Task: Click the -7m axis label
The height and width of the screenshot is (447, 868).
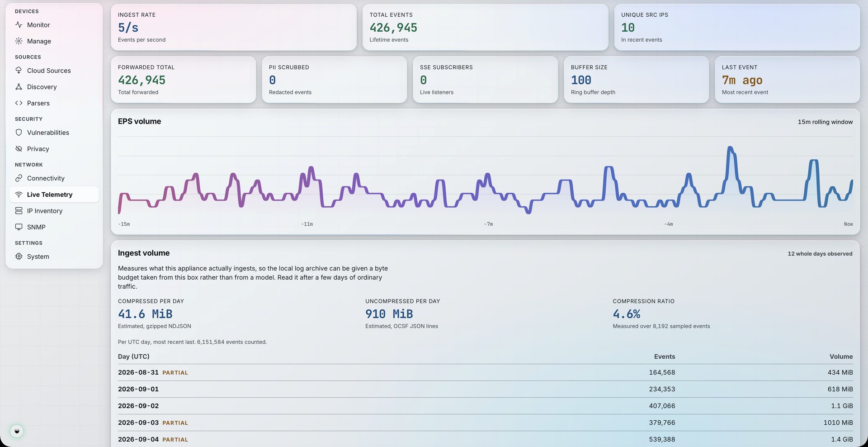Action: coord(488,224)
